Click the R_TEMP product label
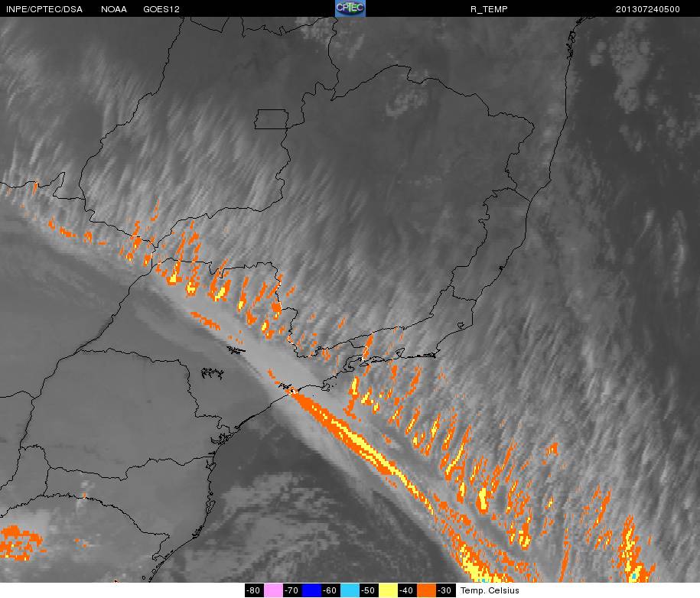Image resolution: width=700 pixels, height=598 pixels. tap(489, 9)
